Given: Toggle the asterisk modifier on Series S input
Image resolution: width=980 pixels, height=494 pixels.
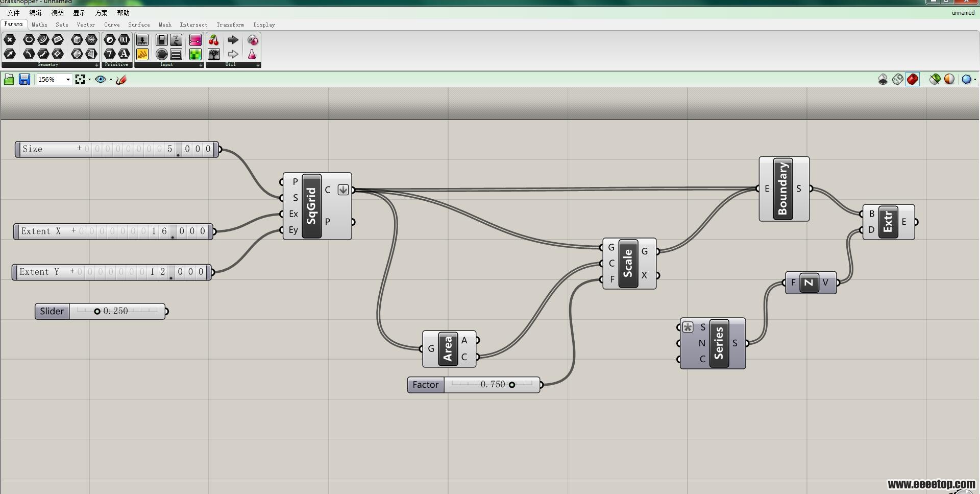Looking at the screenshot, I should pyautogui.click(x=688, y=327).
